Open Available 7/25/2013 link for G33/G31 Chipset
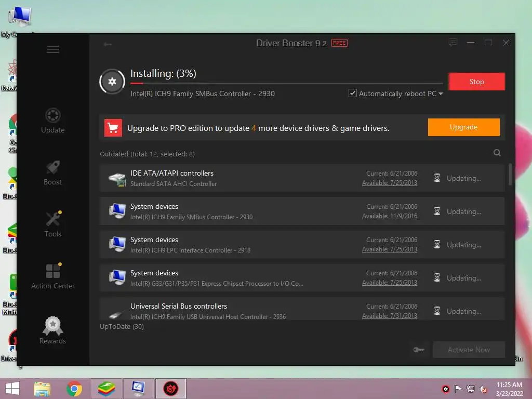The image size is (532, 399). [x=390, y=283]
